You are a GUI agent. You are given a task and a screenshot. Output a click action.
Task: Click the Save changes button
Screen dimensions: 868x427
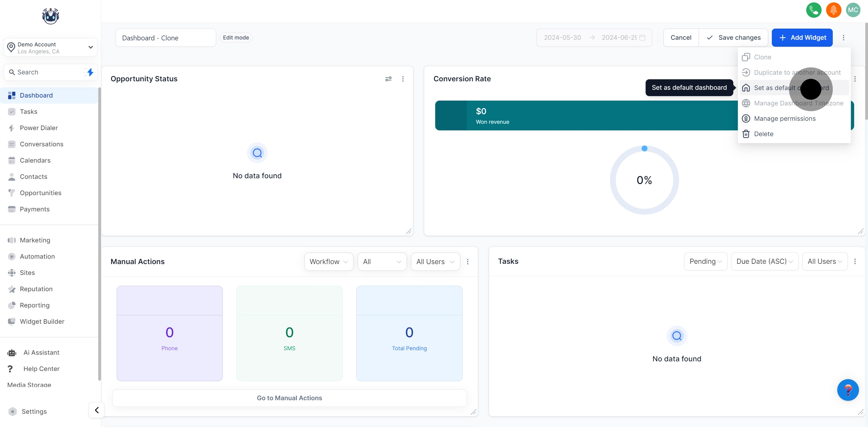[x=733, y=38]
